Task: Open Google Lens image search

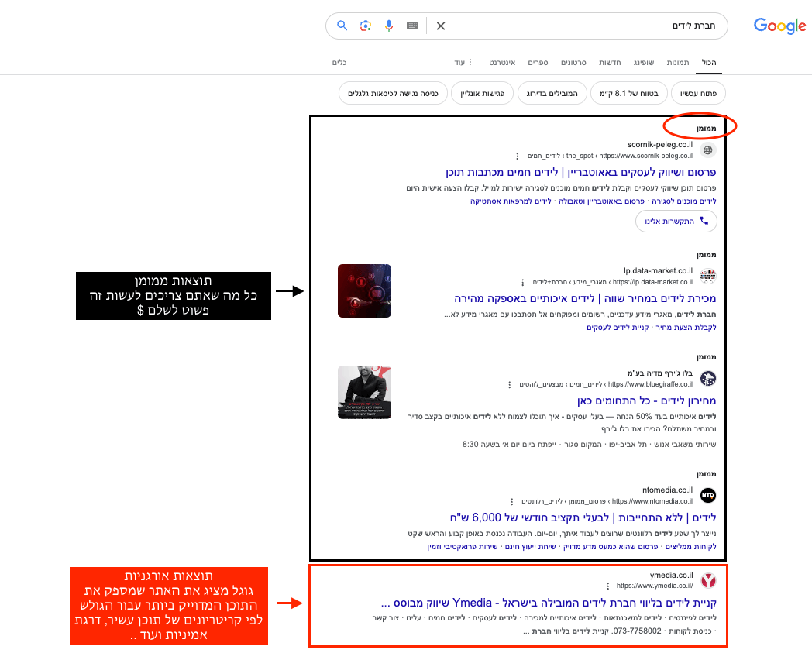Action: 366,26
